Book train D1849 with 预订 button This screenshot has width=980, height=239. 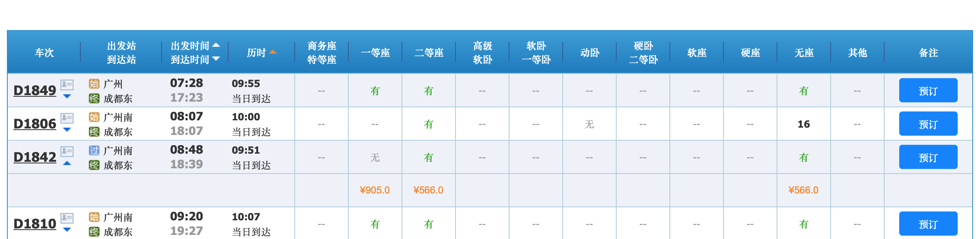pos(928,90)
